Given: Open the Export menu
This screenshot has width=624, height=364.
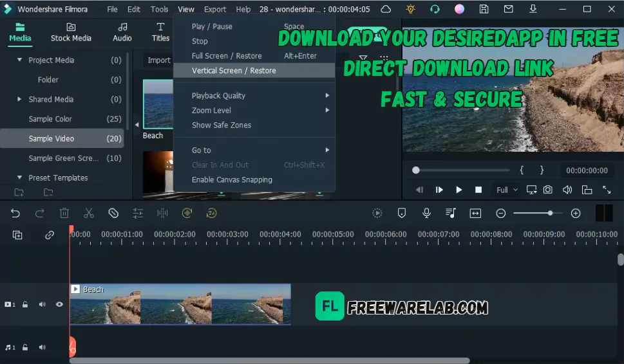Looking at the screenshot, I should (215, 9).
